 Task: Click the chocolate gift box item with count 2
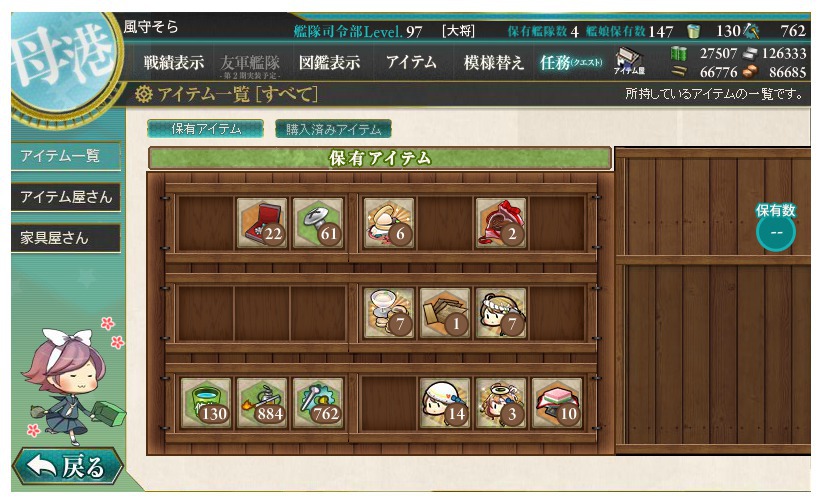click(x=501, y=222)
